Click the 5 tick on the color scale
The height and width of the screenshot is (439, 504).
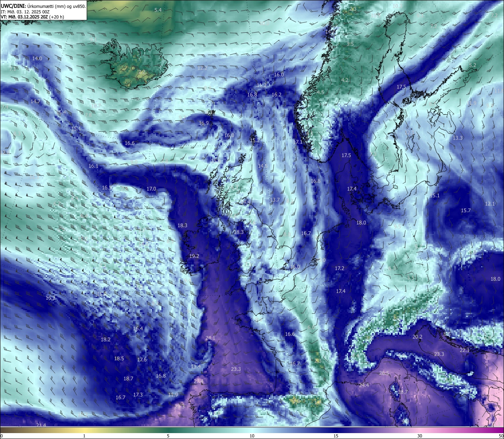coord(168,436)
